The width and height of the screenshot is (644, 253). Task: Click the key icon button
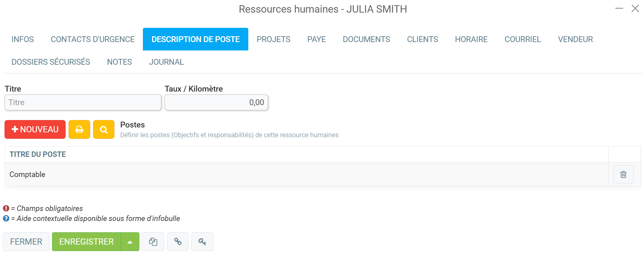coord(202,242)
